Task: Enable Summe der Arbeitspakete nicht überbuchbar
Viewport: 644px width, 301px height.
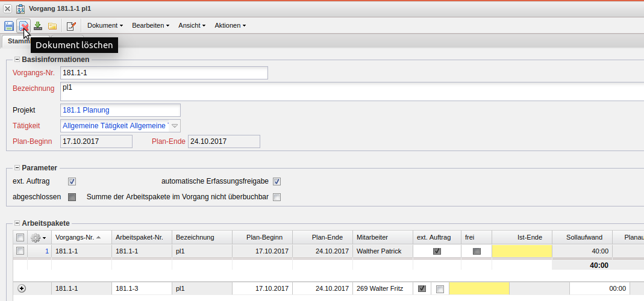Action: pos(277,197)
